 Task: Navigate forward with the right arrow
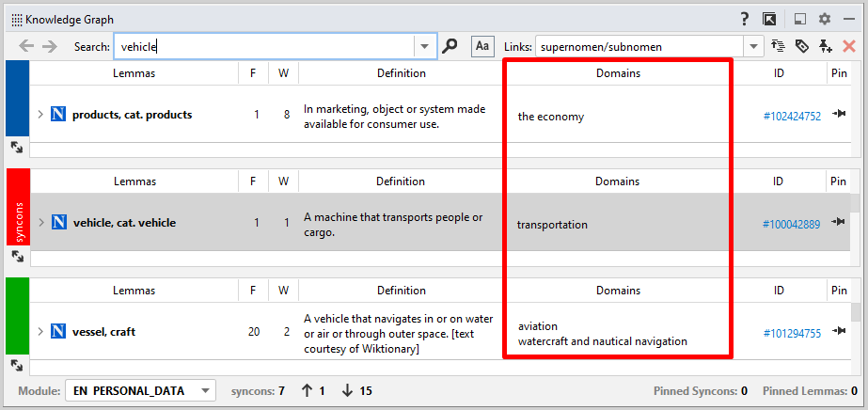point(50,46)
